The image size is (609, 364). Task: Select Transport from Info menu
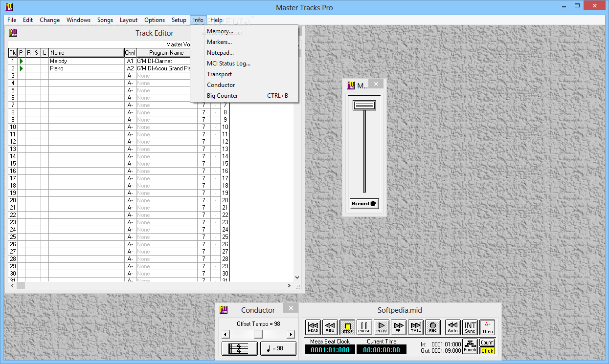point(244,74)
